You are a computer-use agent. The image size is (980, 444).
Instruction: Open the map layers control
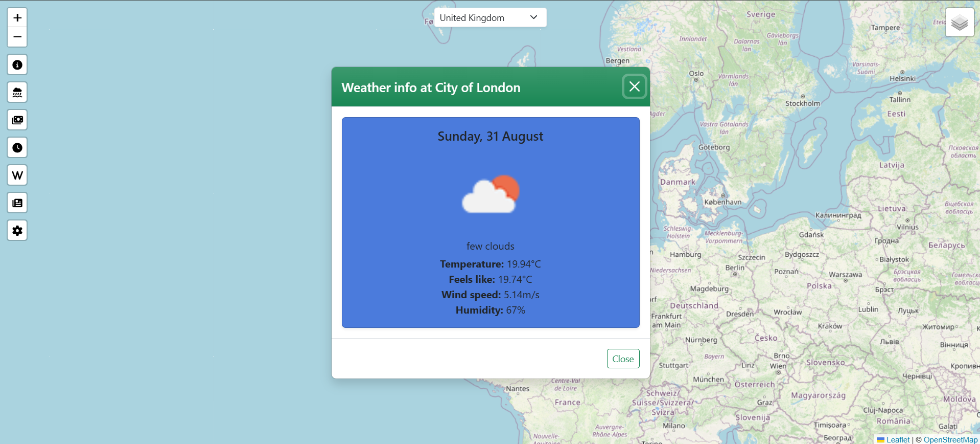coord(960,23)
